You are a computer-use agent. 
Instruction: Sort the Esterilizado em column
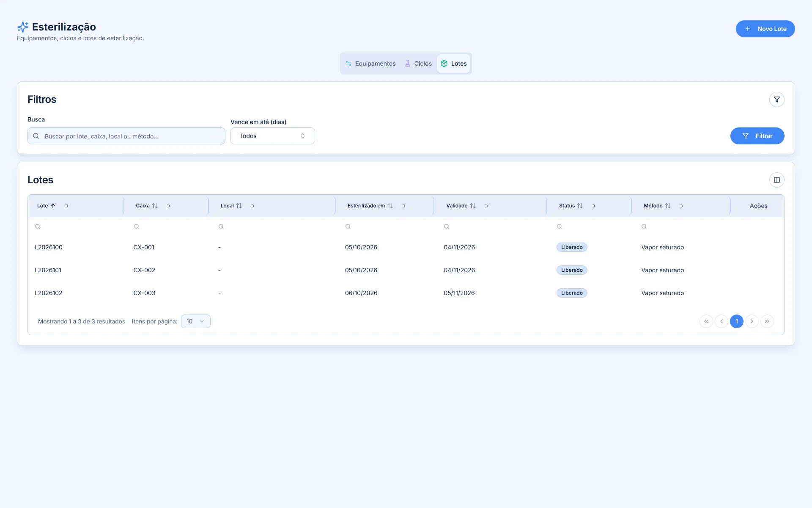(390, 206)
